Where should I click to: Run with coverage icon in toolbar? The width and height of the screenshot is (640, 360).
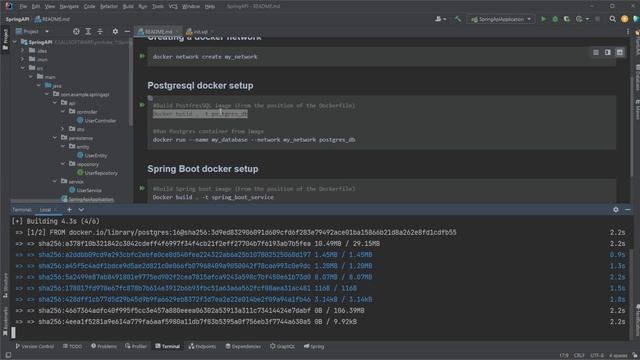567,19
